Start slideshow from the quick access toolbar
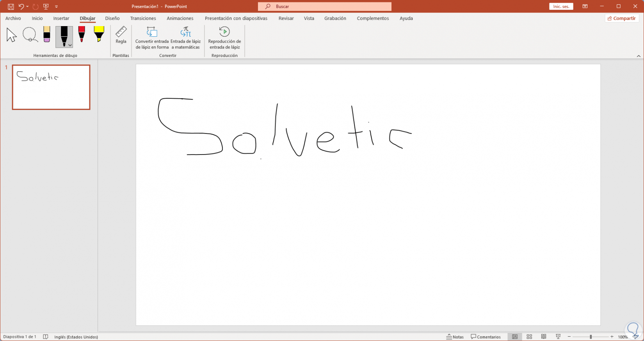 coord(46,7)
